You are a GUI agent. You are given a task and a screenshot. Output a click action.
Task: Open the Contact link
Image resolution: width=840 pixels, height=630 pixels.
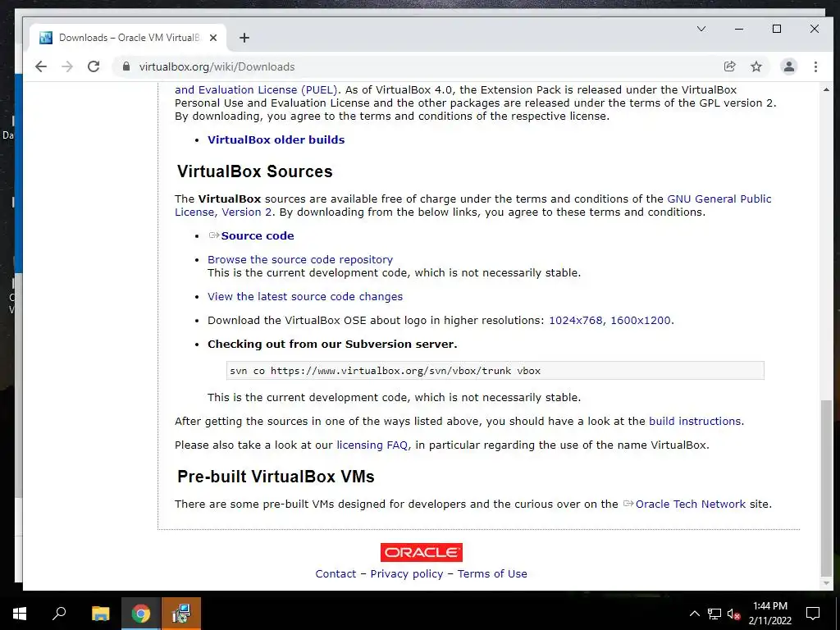(336, 573)
